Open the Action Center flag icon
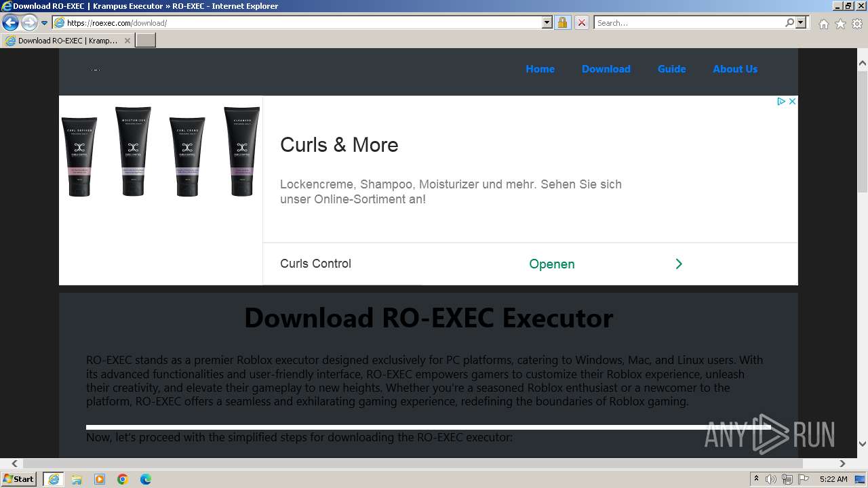The image size is (868, 488). tap(804, 479)
